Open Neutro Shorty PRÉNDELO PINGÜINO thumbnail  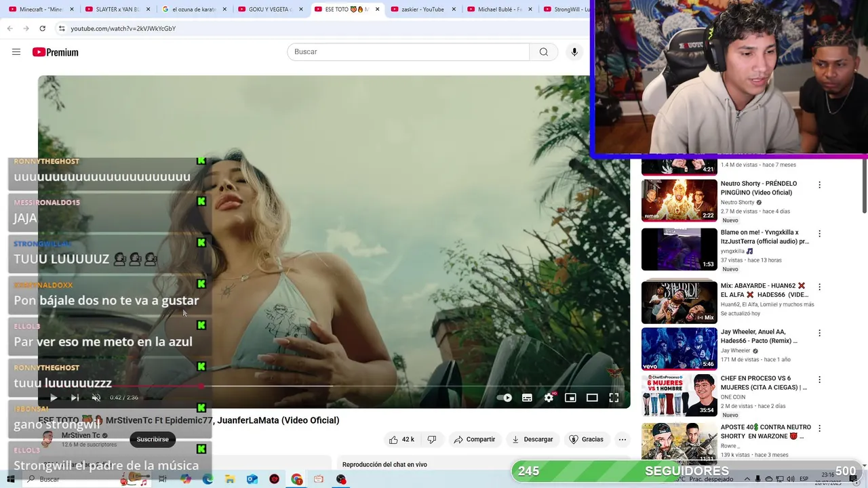pos(679,200)
